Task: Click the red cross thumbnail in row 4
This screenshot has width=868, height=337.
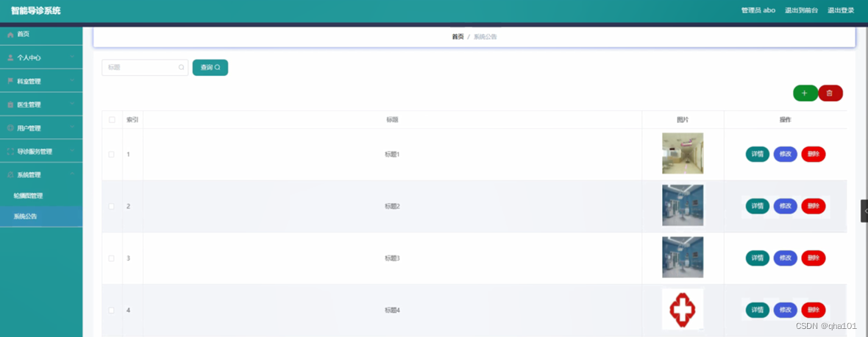Action: (x=683, y=309)
